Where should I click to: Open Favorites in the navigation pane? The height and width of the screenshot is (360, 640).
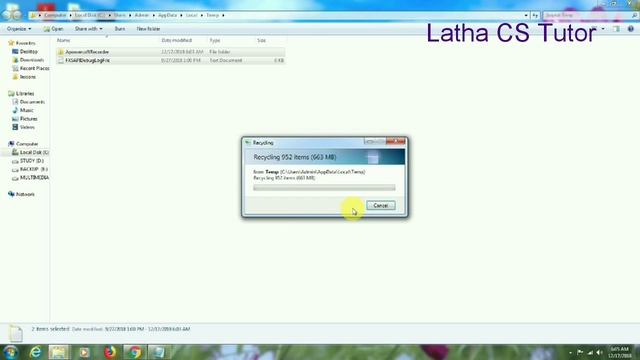click(25, 43)
